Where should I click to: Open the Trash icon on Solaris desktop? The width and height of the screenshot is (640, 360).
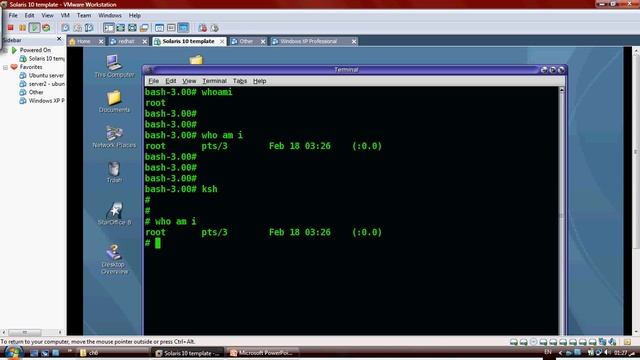click(x=114, y=171)
